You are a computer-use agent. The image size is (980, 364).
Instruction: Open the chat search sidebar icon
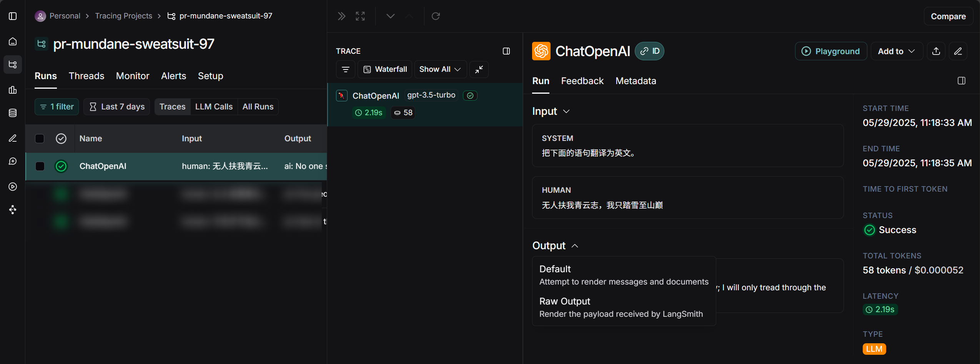(13, 161)
